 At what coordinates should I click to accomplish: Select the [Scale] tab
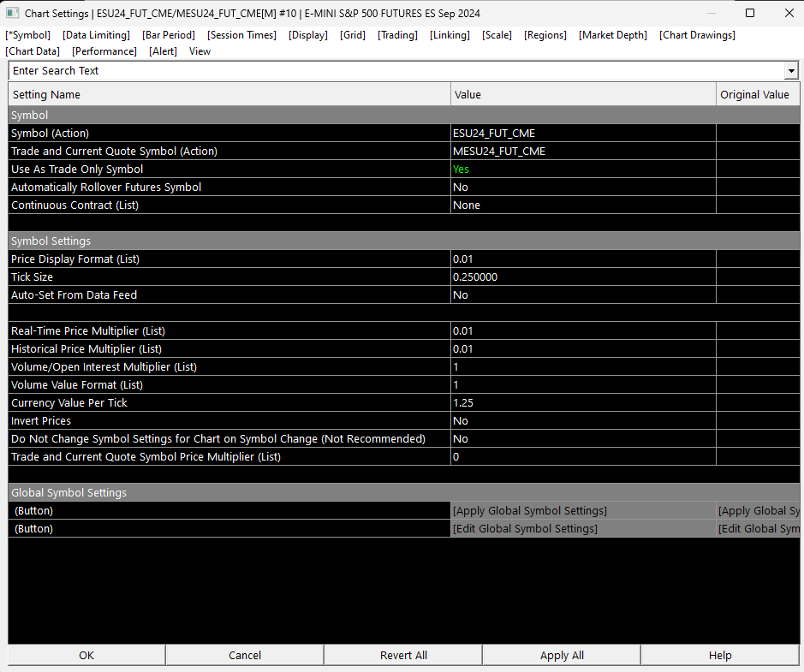(x=497, y=35)
